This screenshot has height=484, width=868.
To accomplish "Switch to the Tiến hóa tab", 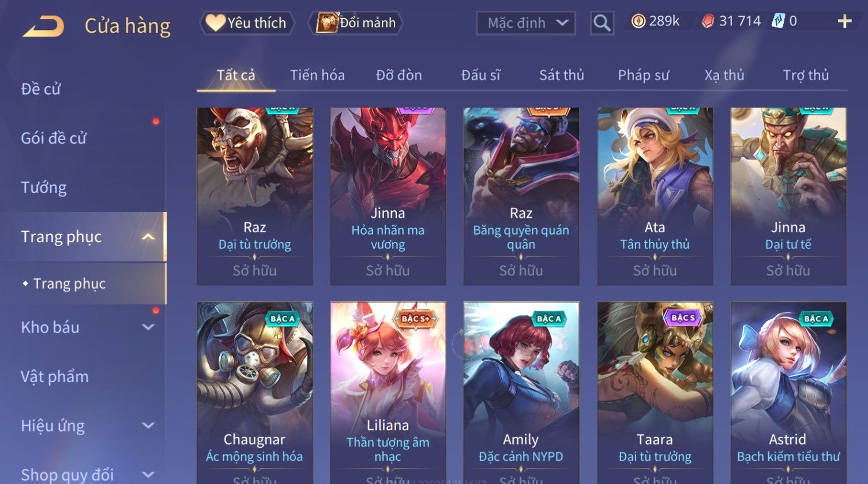I will click(x=317, y=75).
